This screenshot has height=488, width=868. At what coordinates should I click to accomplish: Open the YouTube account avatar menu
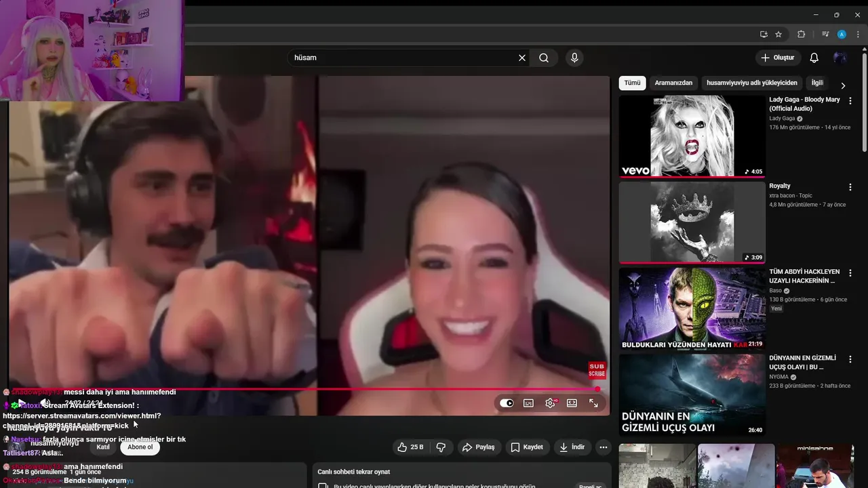tap(840, 58)
